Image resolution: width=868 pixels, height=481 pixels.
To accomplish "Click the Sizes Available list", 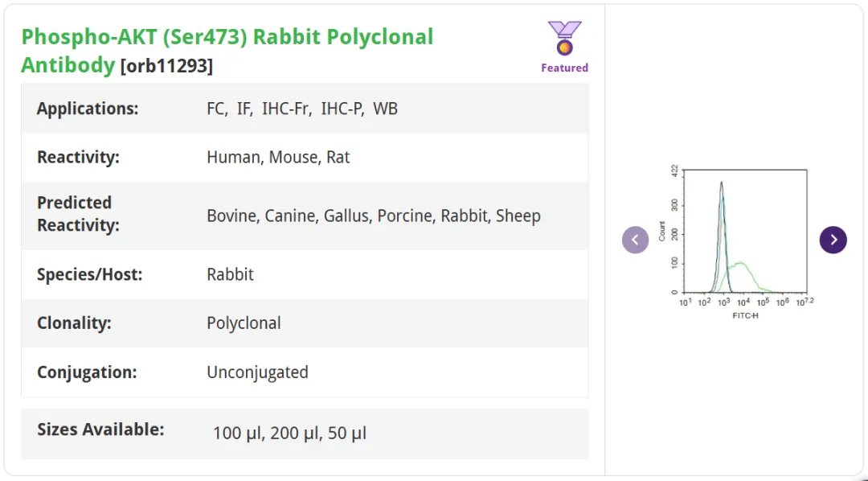I will pyautogui.click(x=289, y=433).
